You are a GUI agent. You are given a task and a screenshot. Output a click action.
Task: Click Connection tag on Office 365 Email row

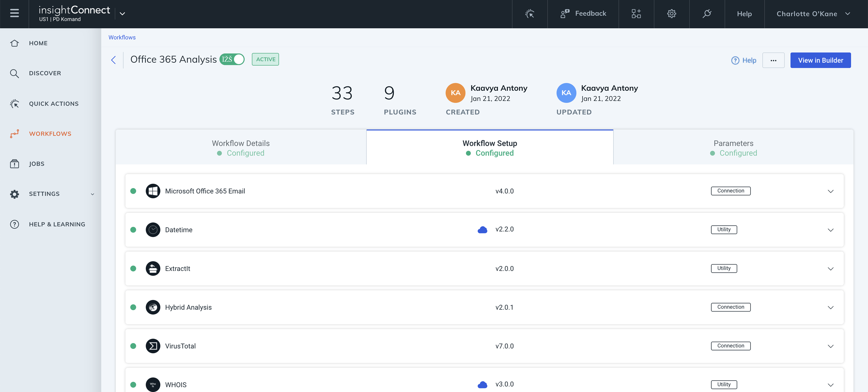731,191
